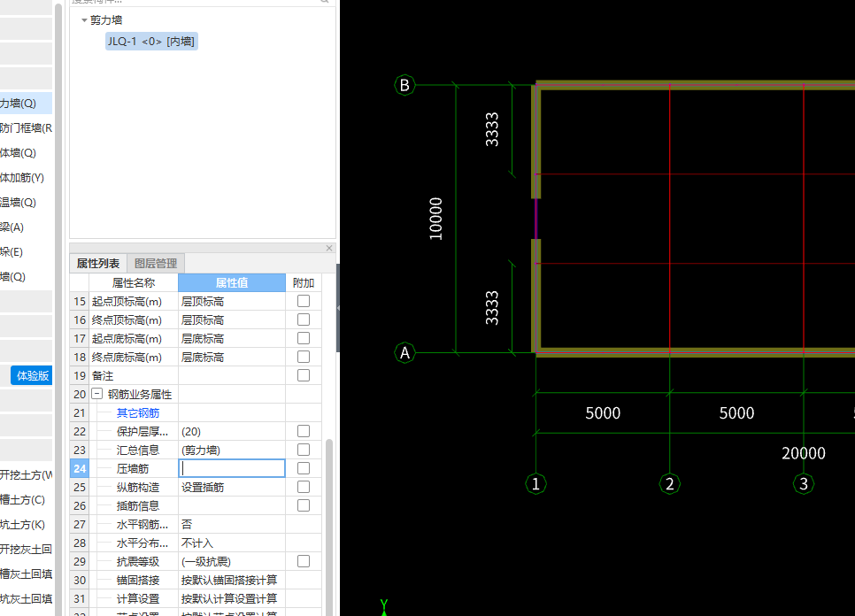The image size is (855, 616).
Task: Click axis bubble 3 in drawing
Action: pos(804,483)
